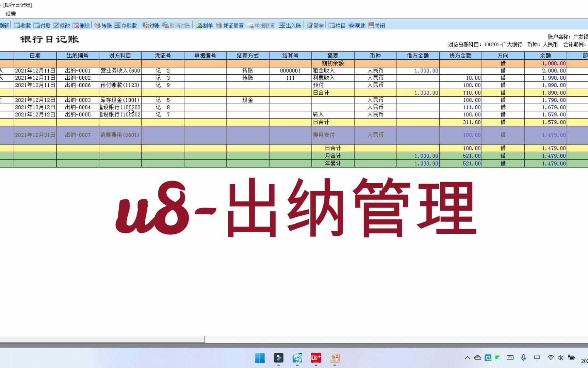Open the 转账 (transfer) tool
The image size is (588, 368).
103,26
